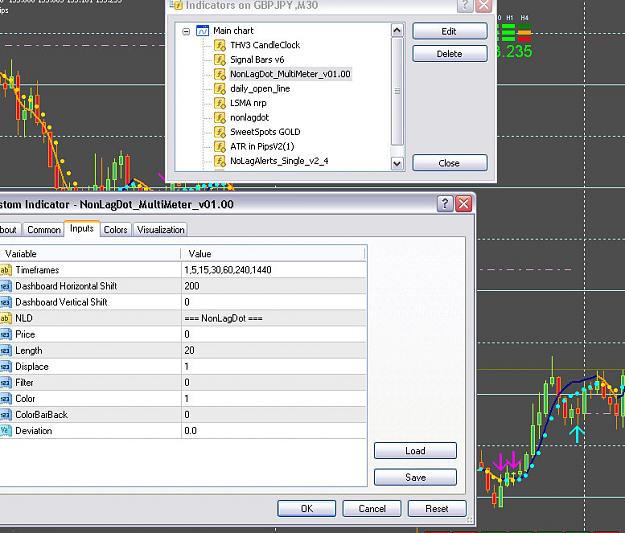Screen dimensions: 625x533
Task: Click the Displace variable name
Action: pos(31,366)
